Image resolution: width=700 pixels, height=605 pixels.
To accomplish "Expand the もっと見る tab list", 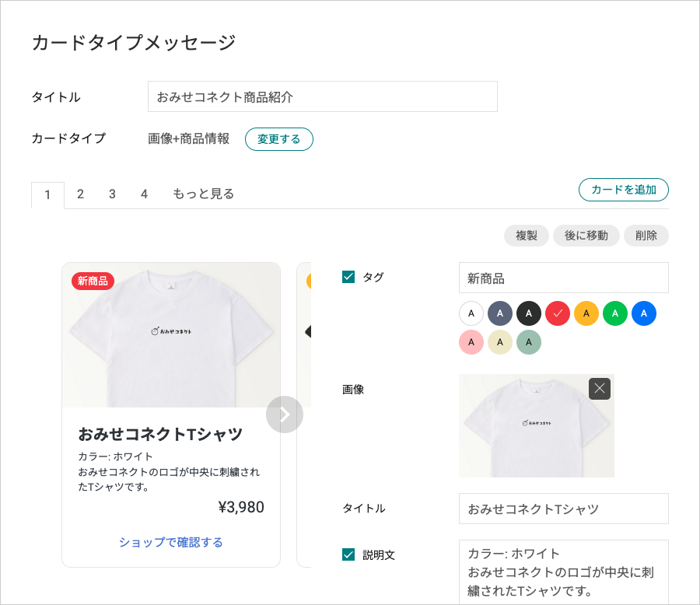I will [203, 194].
